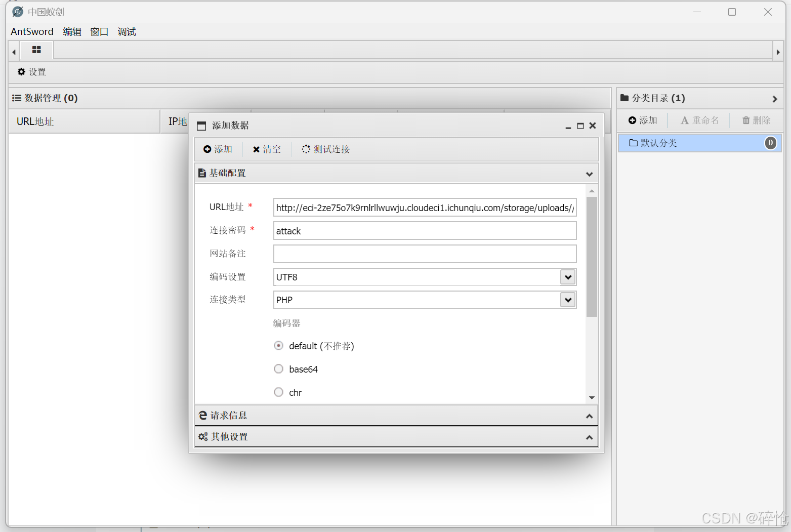
Task: Select the default (不推荐) encoder
Action: [x=278, y=345]
